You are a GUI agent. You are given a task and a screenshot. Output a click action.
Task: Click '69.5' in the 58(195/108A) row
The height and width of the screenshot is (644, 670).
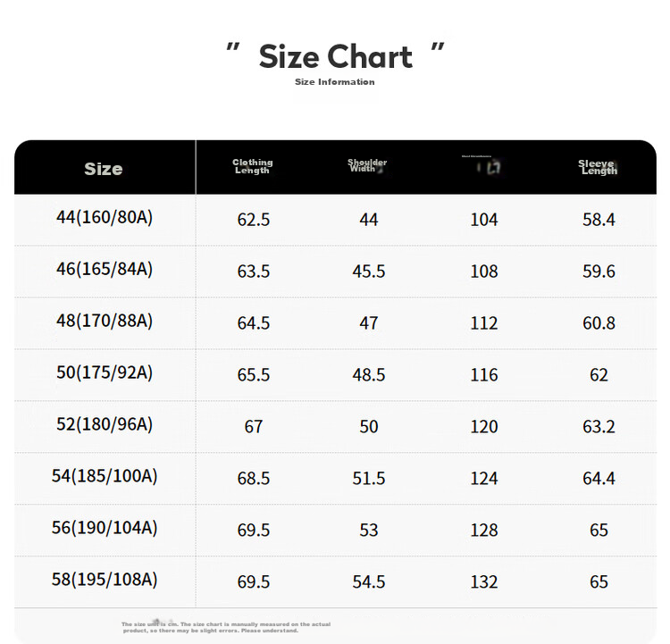[x=254, y=581]
